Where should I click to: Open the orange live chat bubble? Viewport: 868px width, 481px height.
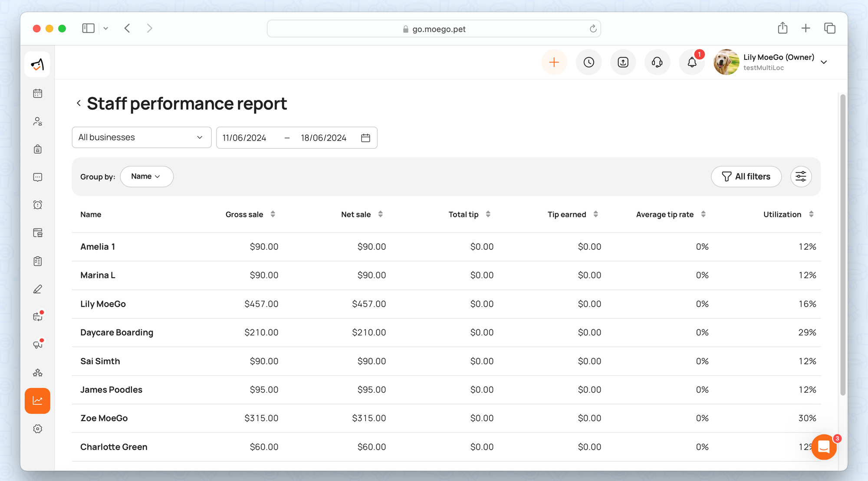click(823, 446)
